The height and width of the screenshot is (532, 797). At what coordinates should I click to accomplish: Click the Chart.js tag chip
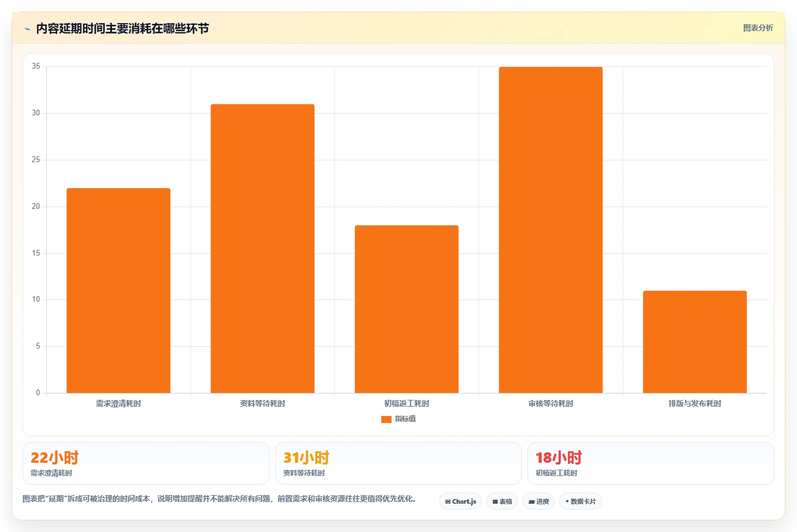click(x=461, y=501)
